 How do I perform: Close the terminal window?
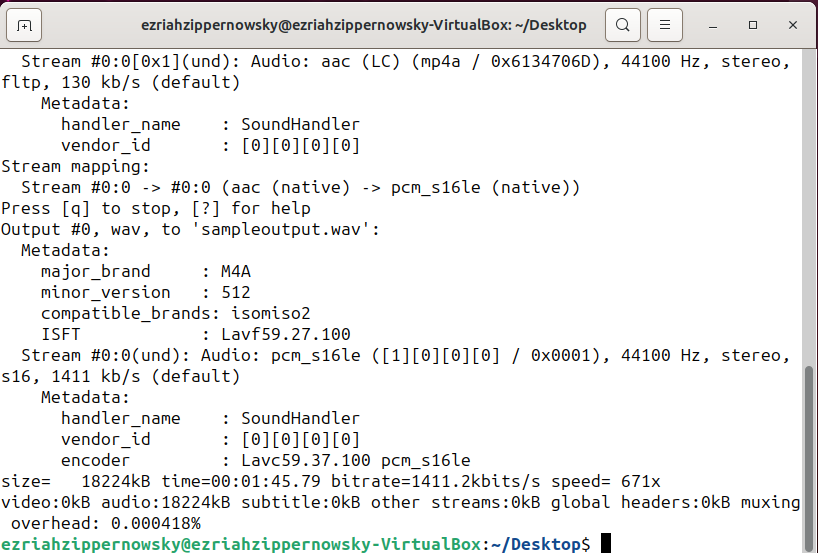click(x=793, y=25)
